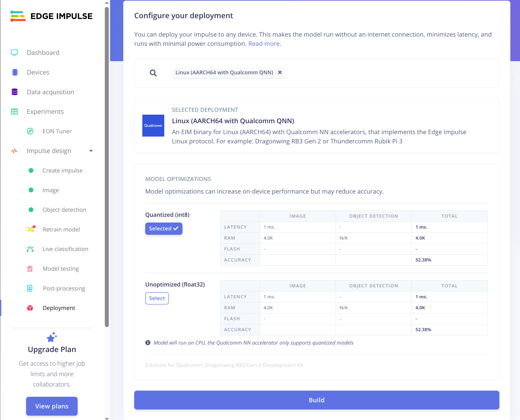Click the View plans button
Viewport: 520px width, 420px height.
pyautogui.click(x=52, y=406)
